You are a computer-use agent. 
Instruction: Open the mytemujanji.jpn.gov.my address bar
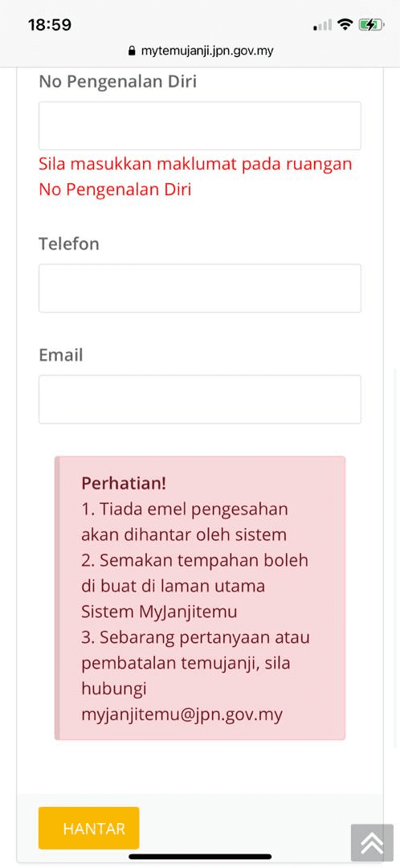[x=200, y=51]
